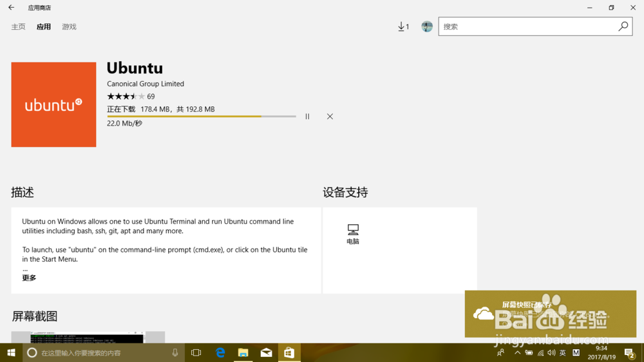The image size is (644, 362).
Task: Click the battery tray icon
Action: coord(529,352)
